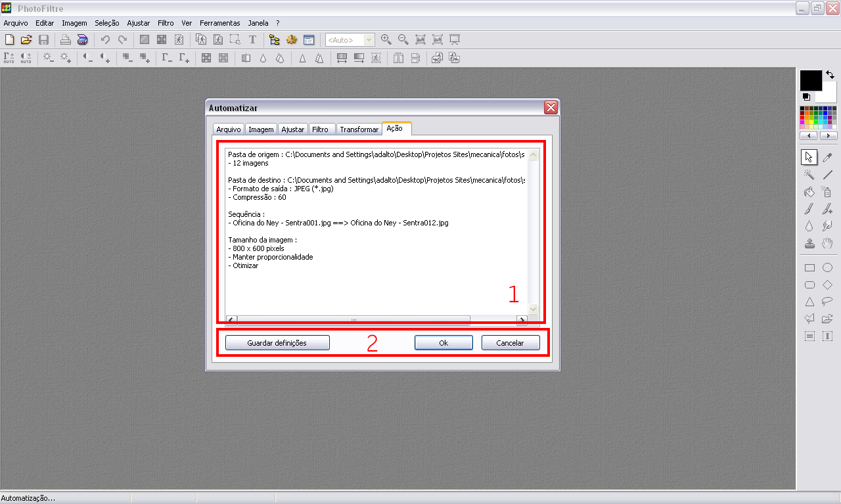Click the New document icon
The width and height of the screenshot is (841, 504).
(x=9, y=40)
